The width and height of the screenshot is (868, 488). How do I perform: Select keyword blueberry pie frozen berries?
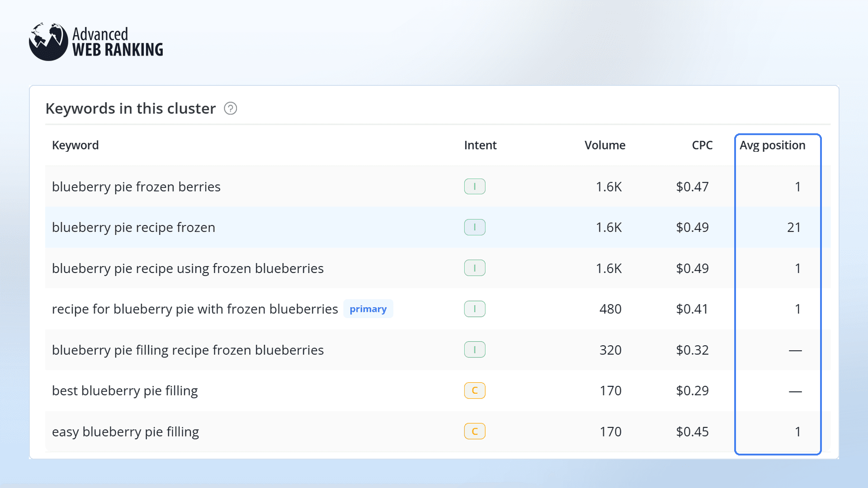point(136,187)
